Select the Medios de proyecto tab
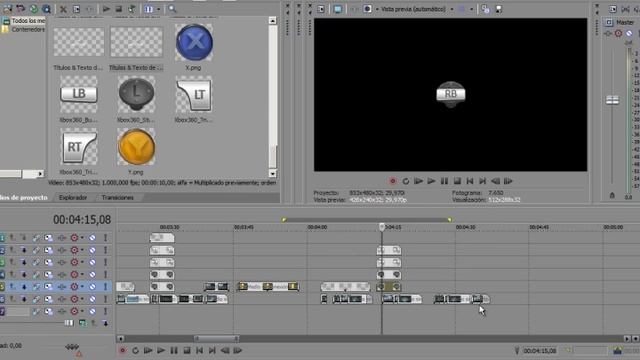Image resolution: width=640 pixels, height=360 pixels. (24, 198)
